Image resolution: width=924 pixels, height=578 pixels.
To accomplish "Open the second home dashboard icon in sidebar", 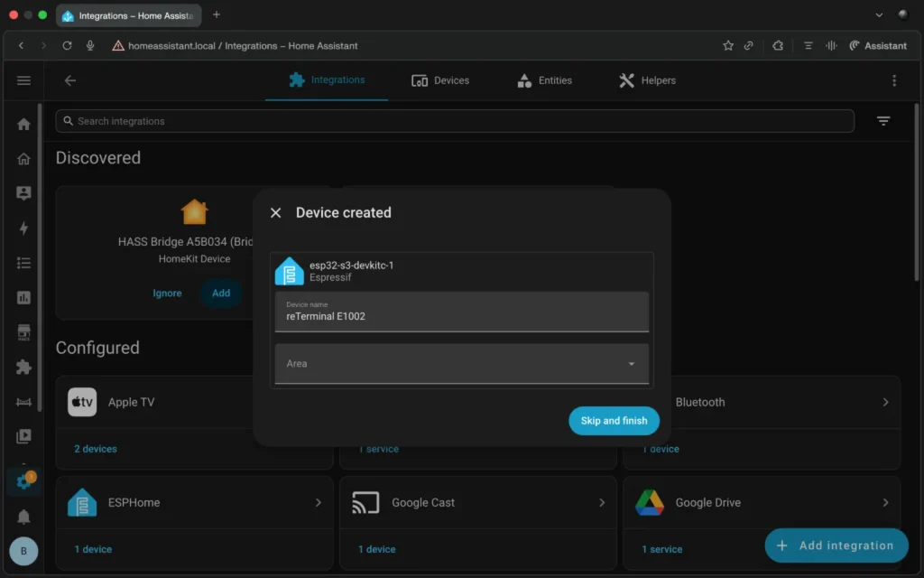I will (x=23, y=159).
